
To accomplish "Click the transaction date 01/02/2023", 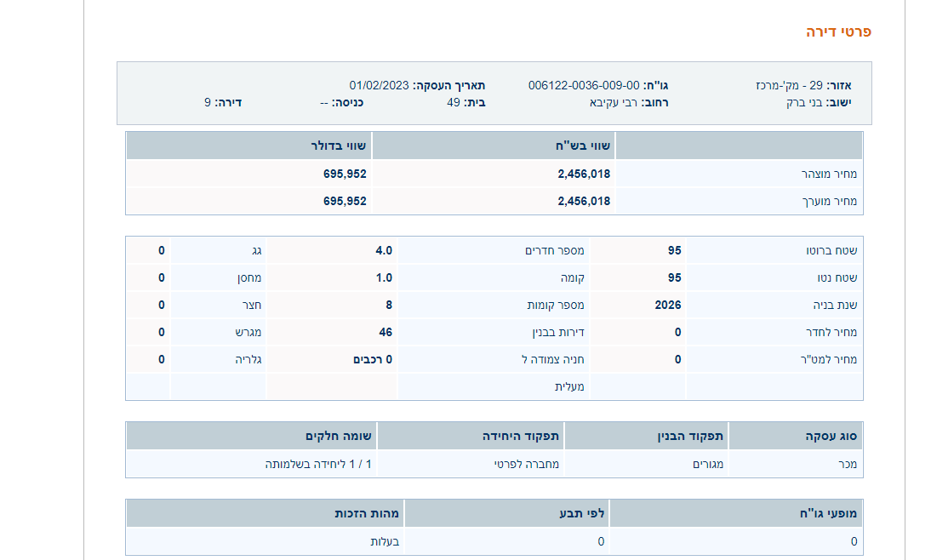I will (379, 85).
